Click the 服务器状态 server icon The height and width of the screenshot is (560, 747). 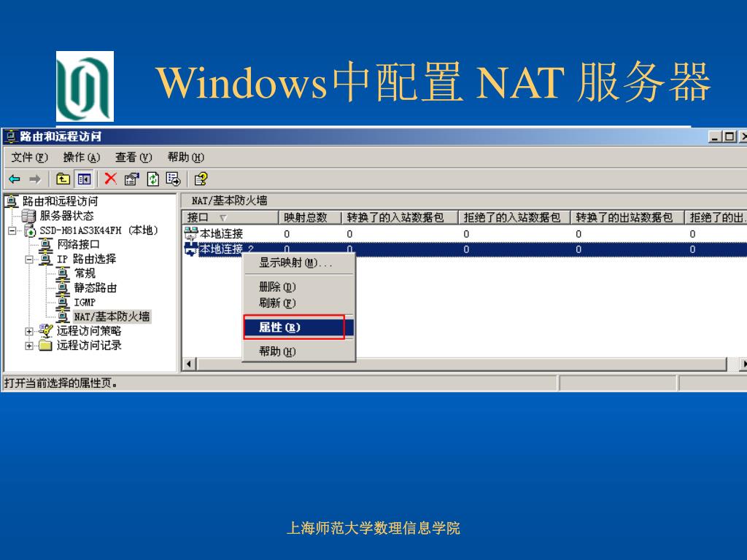point(29,216)
